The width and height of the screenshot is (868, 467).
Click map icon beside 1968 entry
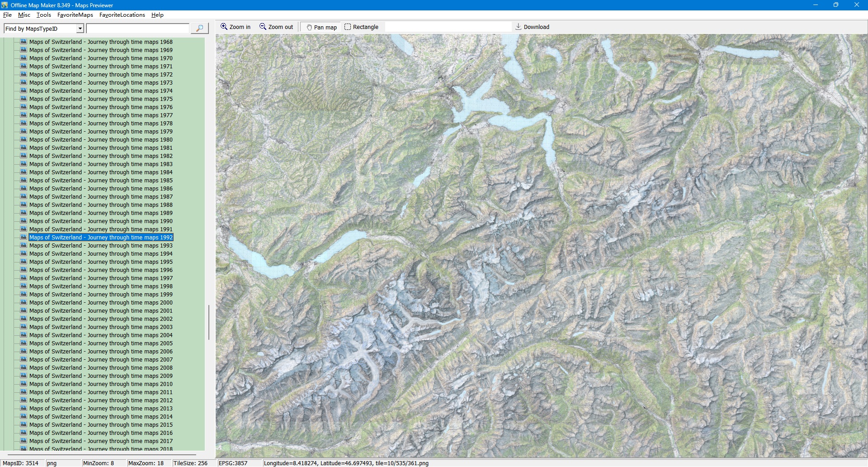click(24, 42)
